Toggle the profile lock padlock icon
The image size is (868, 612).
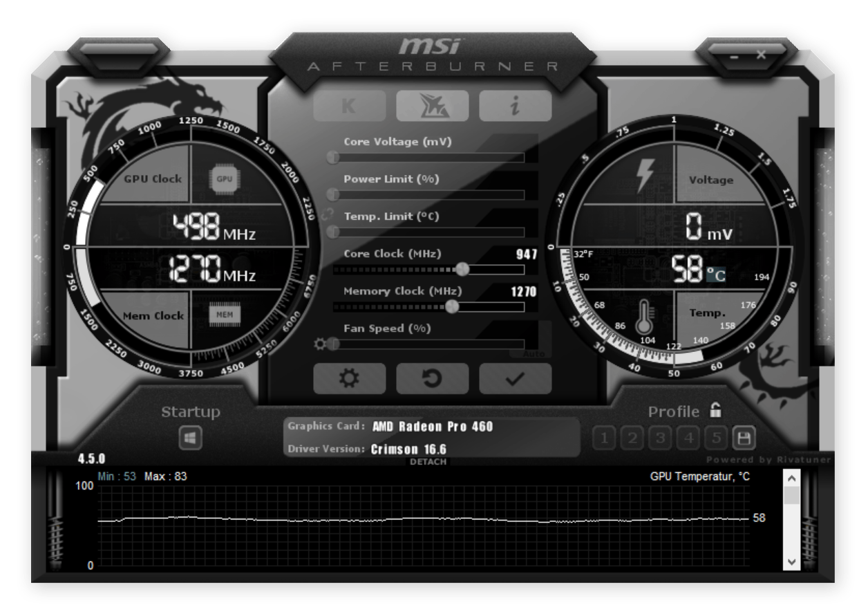click(715, 411)
